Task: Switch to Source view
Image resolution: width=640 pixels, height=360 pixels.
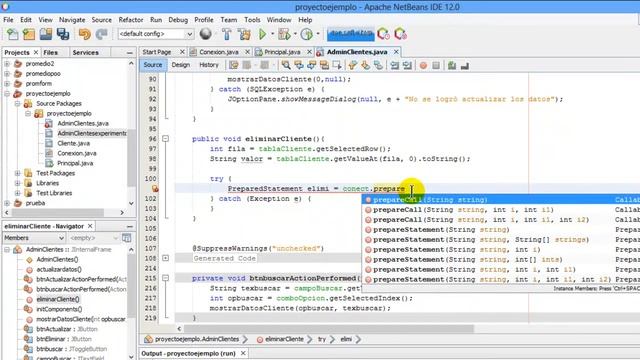Action: tap(153, 65)
